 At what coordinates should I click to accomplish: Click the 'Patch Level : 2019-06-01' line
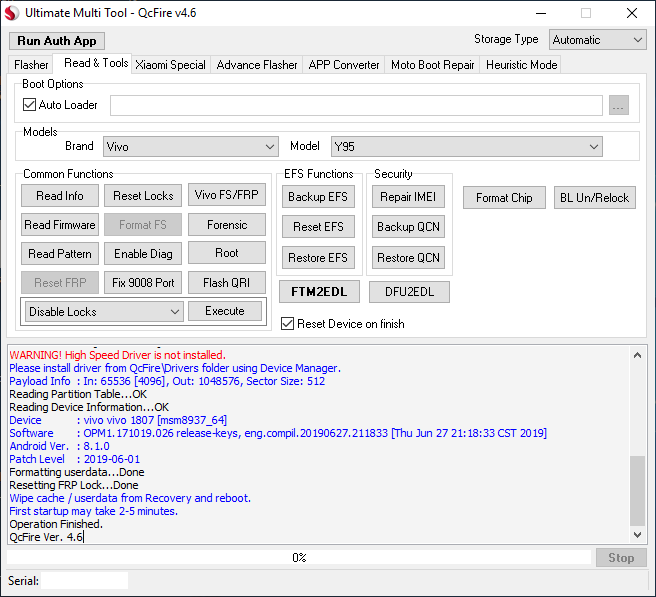pos(74,459)
